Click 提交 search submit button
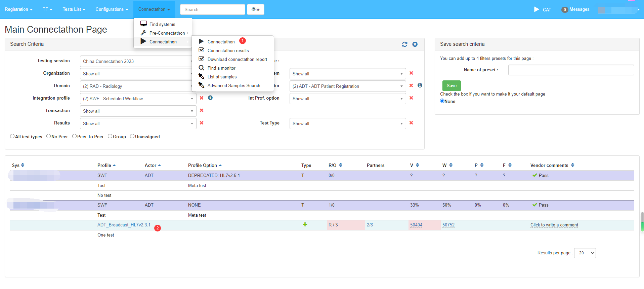Viewport: 644px width, 289px height. [x=256, y=9]
